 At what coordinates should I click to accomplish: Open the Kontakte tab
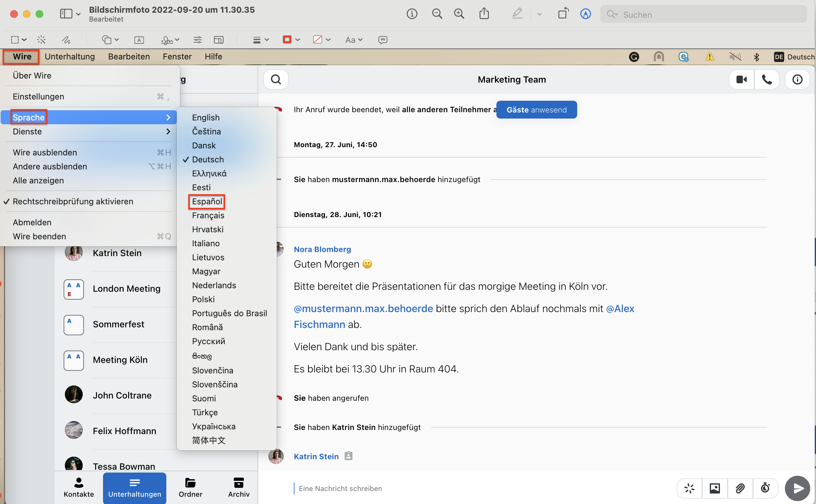click(79, 488)
